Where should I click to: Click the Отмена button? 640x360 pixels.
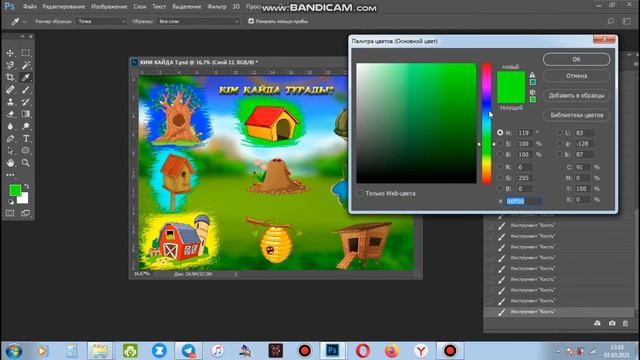click(576, 76)
